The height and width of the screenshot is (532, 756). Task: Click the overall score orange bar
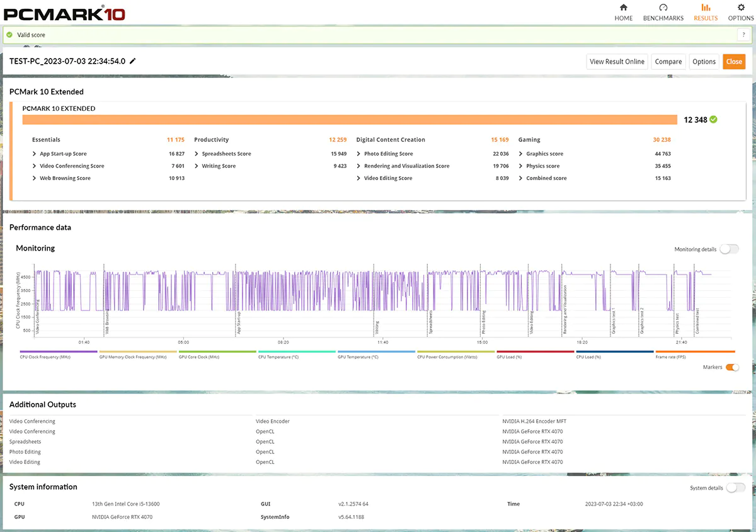(x=350, y=120)
